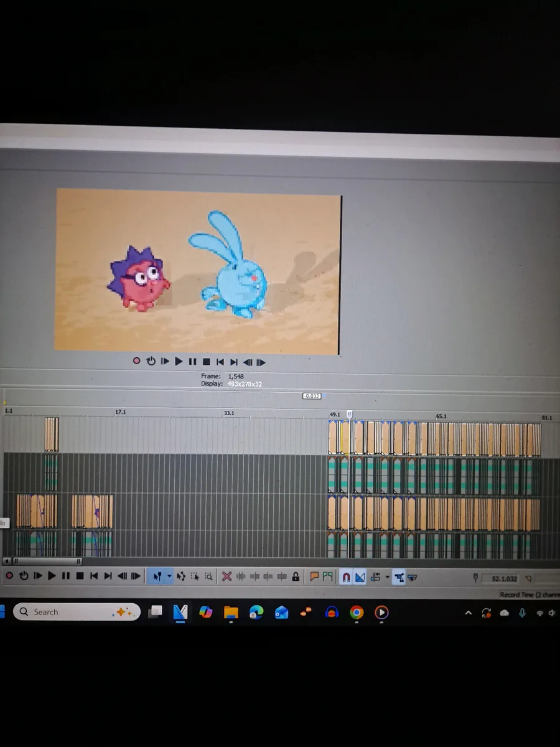The height and width of the screenshot is (747, 560).
Task: Go to start using timeline transport bar
Action: 94,575
